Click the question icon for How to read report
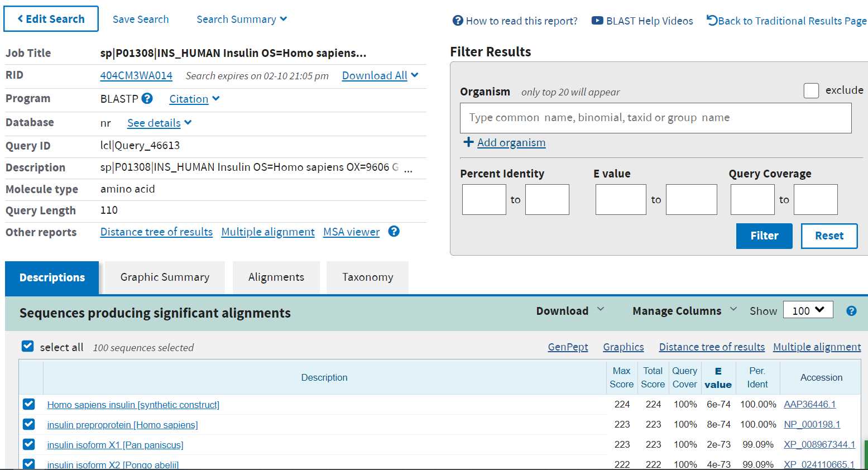The image size is (868, 470). click(458, 21)
